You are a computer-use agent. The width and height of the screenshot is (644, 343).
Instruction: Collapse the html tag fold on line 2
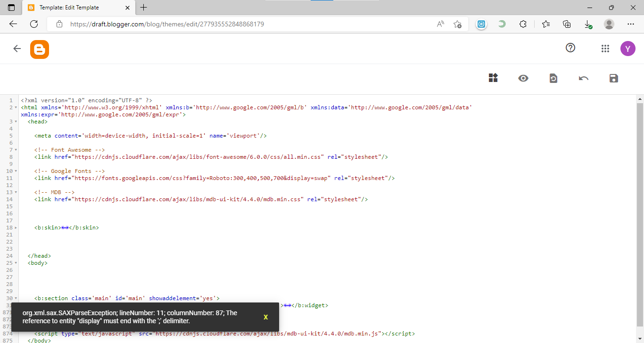[x=16, y=107]
